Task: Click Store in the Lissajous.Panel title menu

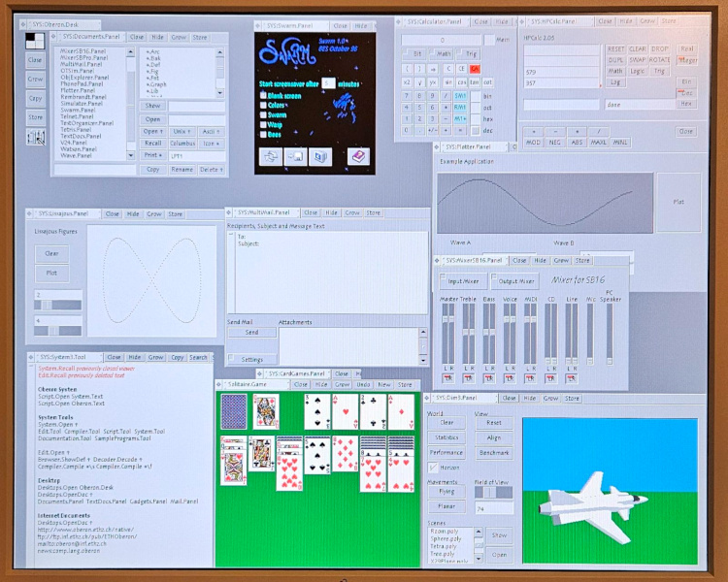Action: click(x=175, y=214)
